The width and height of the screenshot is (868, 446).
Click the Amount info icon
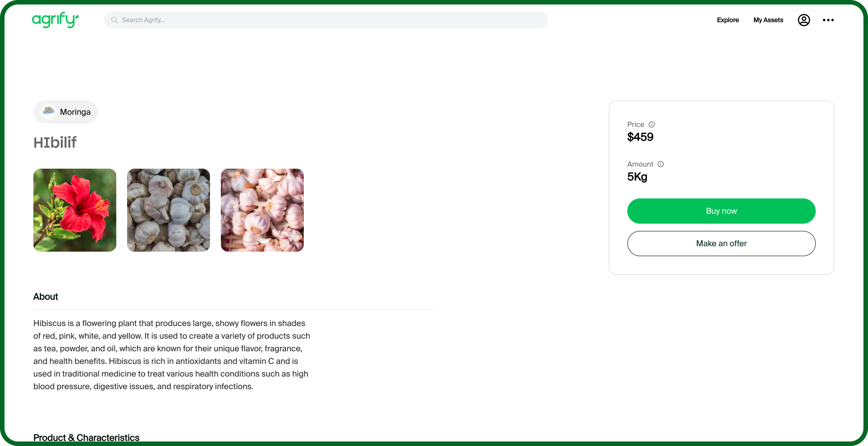pyautogui.click(x=661, y=164)
